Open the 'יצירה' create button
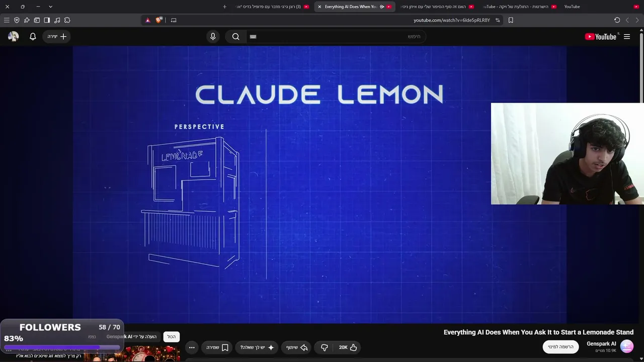This screenshot has height=362, width=644. coord(56,36)
